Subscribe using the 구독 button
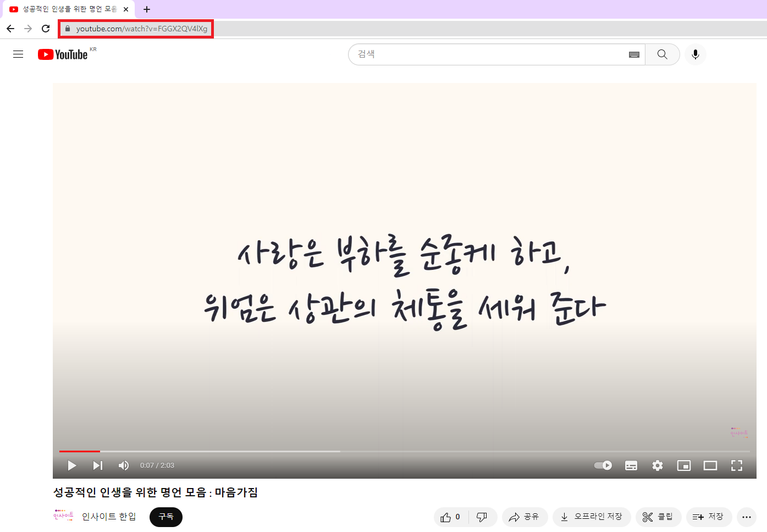This screenshot has width=767, height=532. pos(166,517)
